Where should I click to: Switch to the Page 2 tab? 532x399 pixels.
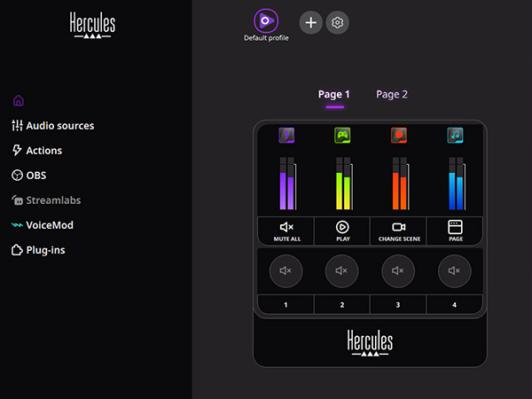point(392,94)
